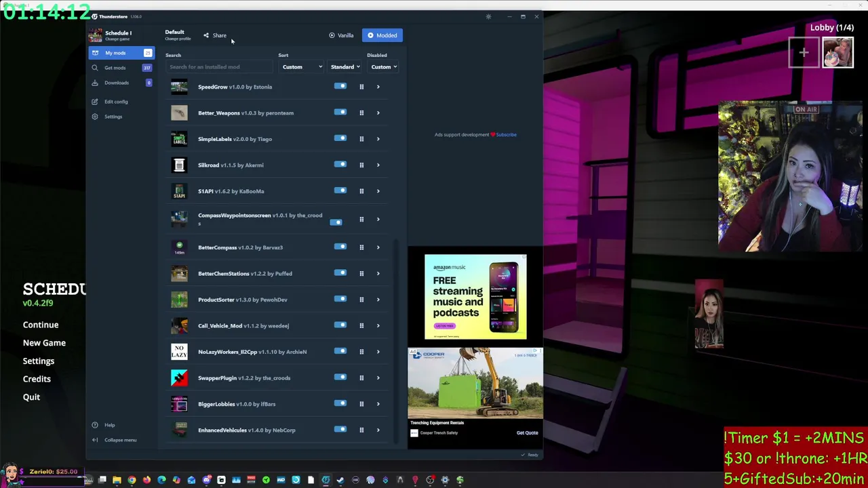The image size is (868, 488).
Task: Grab the drag handle for S1API
Action: 361,191
